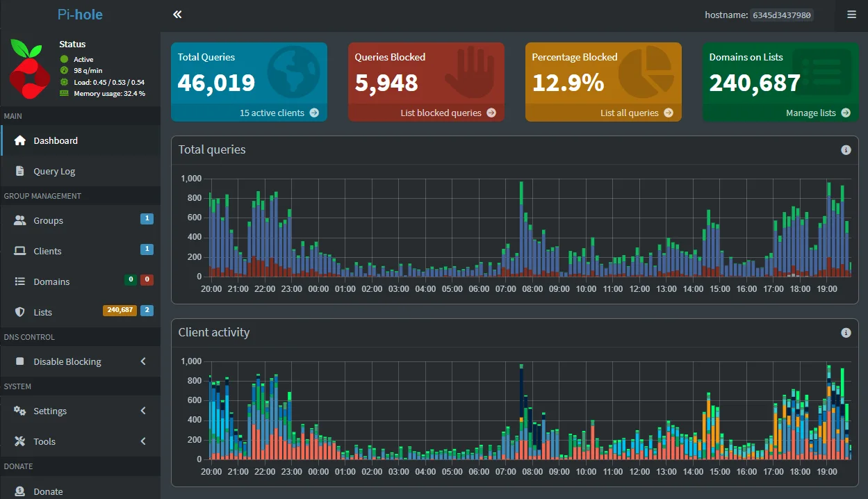The width and height of the screenshot is (868, 499).
Task: Click the green Active status dot
Action: point(65,60)
